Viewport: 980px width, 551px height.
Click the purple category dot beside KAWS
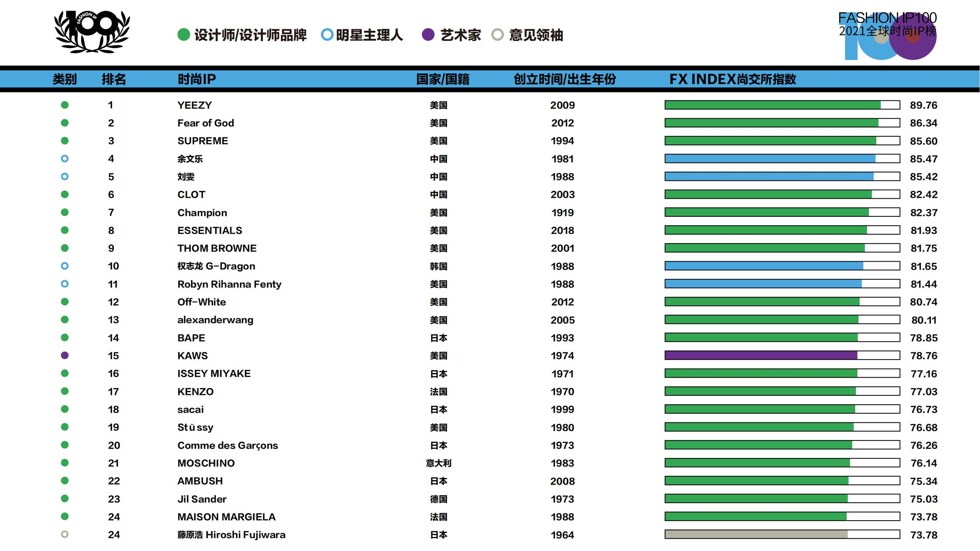[x=65, y=355]
